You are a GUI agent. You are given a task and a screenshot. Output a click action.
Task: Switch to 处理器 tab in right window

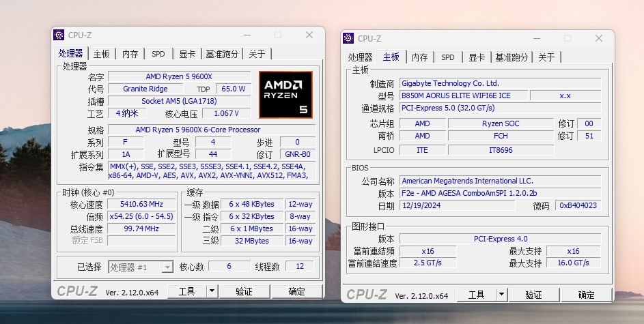tap(360, 57)
